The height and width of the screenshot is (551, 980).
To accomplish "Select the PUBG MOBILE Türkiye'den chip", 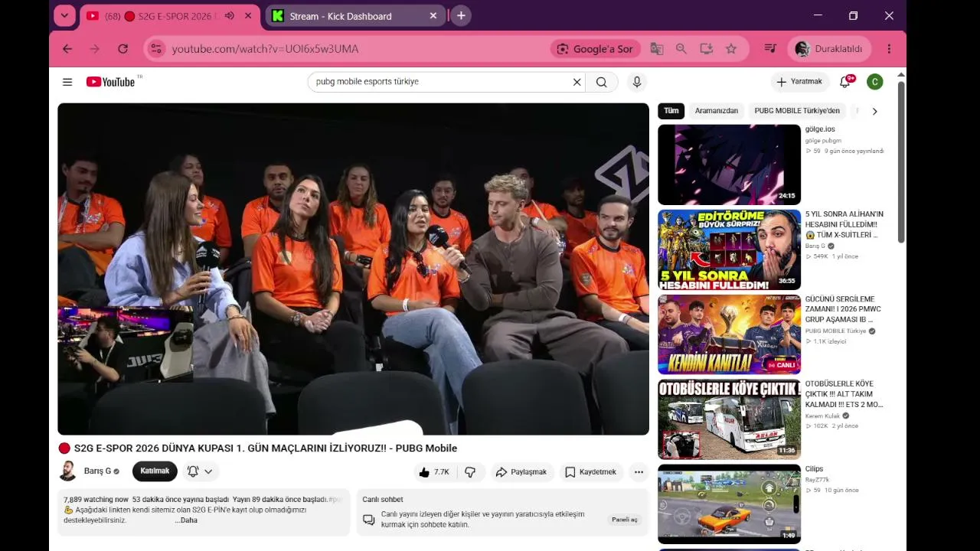I will coord(797,111).
